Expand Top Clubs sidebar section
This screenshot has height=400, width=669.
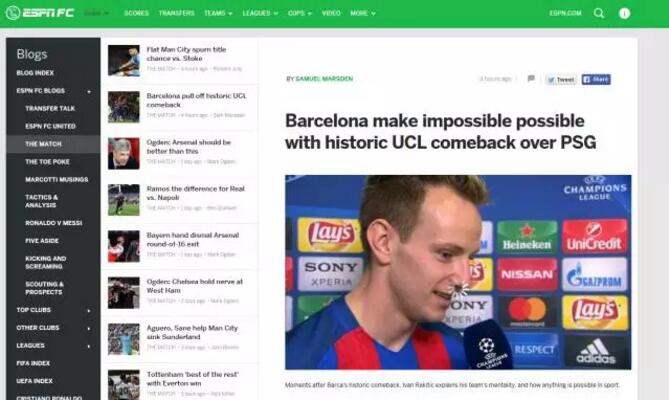click(x=53, y=310)
